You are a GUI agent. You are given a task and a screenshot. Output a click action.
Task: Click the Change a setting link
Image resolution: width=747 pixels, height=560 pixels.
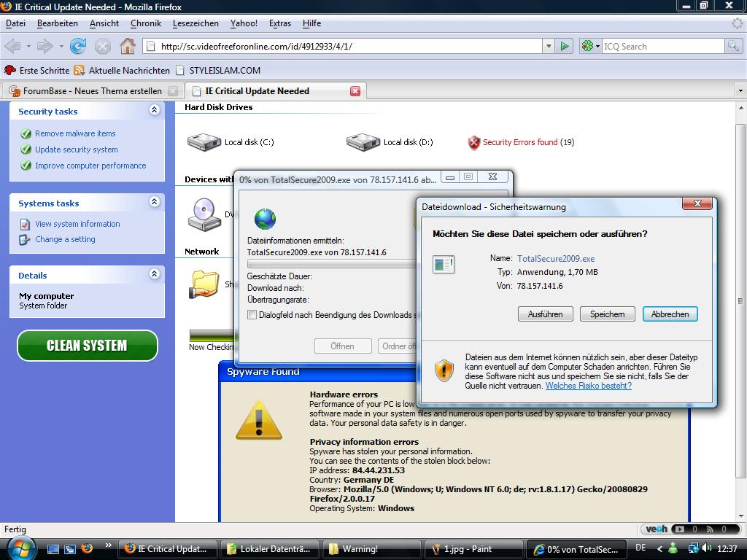click(65, 239)
